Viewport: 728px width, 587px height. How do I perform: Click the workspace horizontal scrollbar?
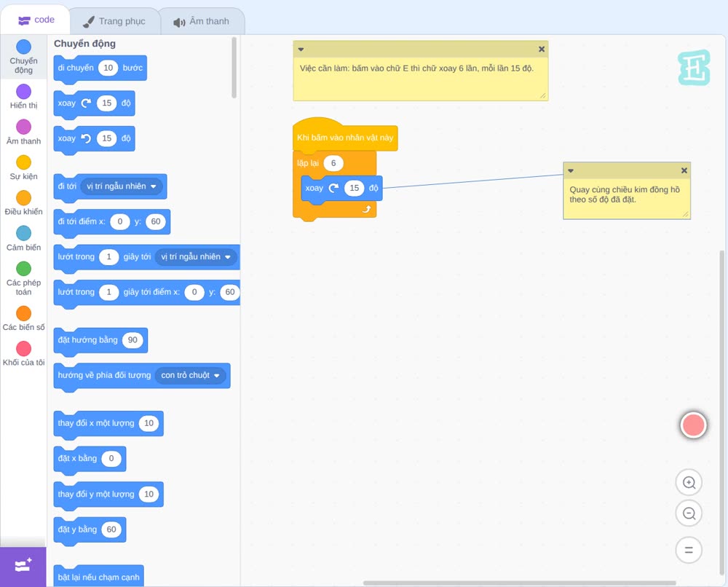[x=519, y=583]
